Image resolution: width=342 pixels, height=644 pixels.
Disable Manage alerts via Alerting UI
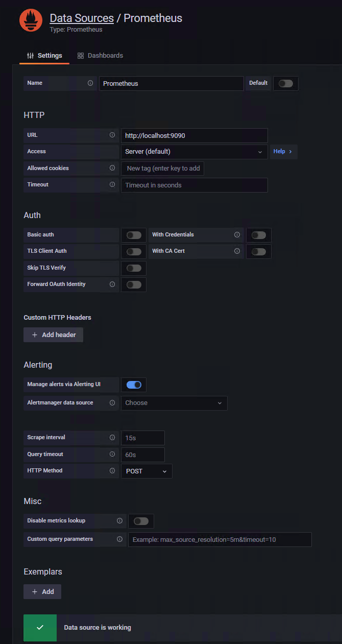pos(134,385)
